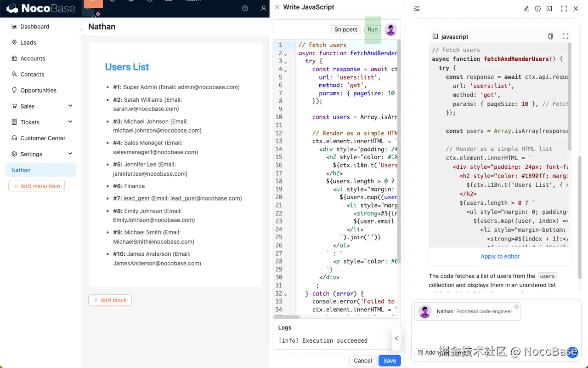The image size is (588, 368).
Task: Click code line number 10
Action: [x=279, y=117]
